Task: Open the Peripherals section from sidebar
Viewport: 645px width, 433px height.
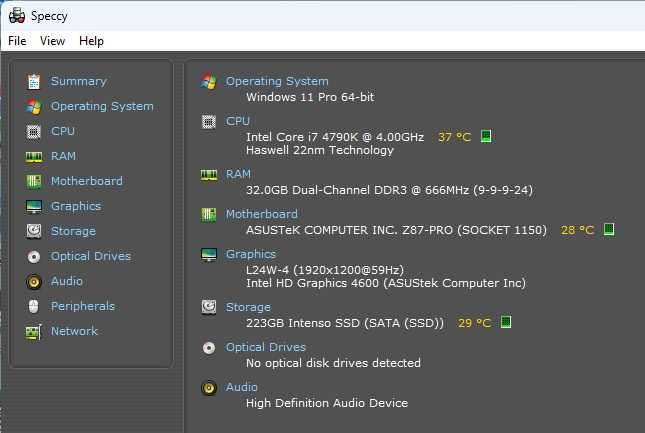Action: pyautogui.click(x=83, y=306)
